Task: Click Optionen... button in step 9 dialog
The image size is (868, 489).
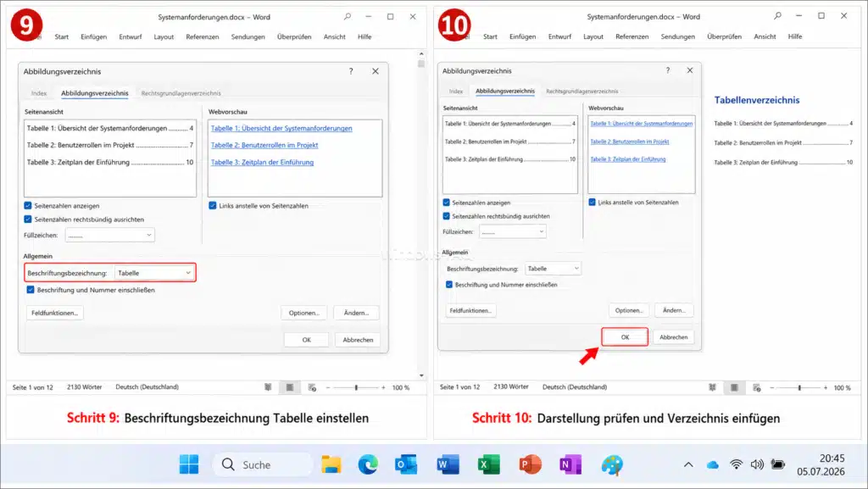Action: point(304,313)
